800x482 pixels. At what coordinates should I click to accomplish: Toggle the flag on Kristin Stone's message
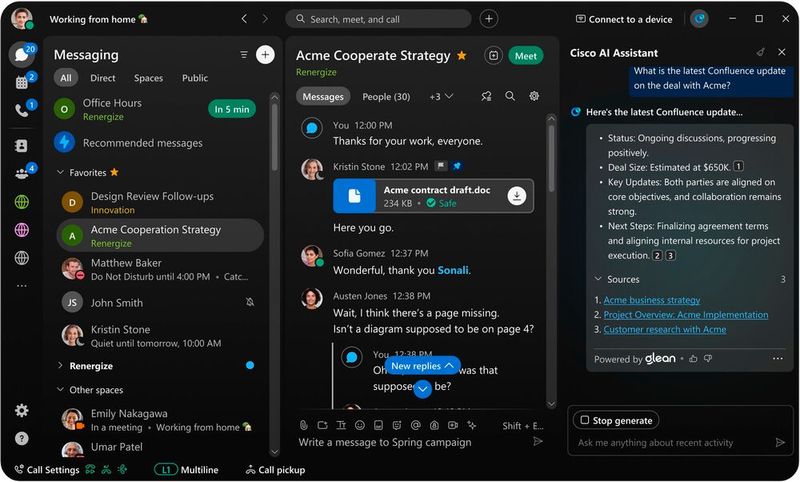(441, 166)
